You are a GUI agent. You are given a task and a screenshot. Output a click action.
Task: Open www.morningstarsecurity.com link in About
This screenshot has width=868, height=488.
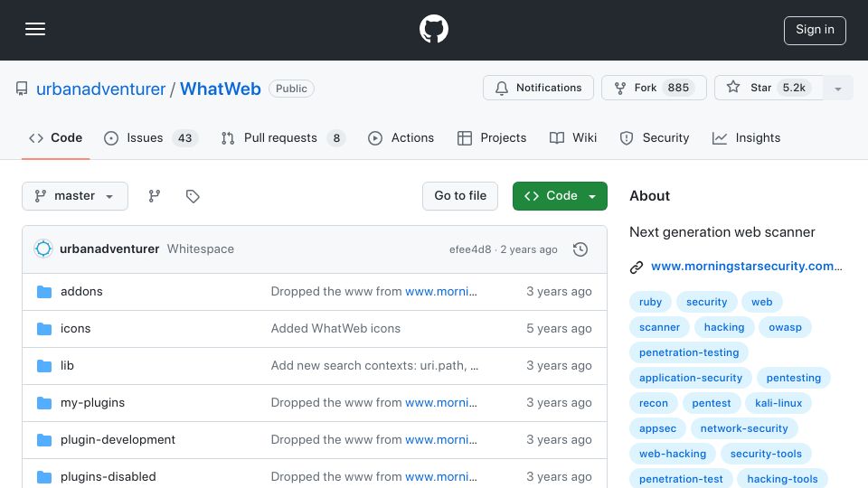click(x=746, y=266)
